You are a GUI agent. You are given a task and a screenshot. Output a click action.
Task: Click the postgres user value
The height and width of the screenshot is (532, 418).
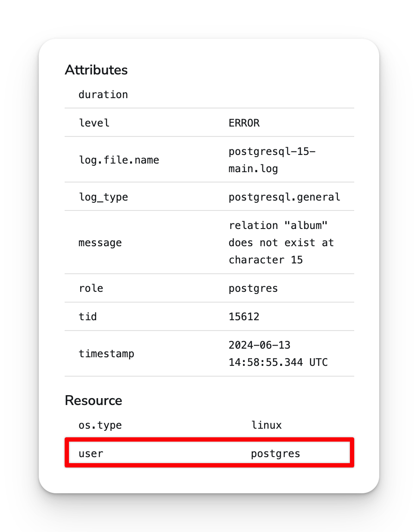tap(275, 453)
